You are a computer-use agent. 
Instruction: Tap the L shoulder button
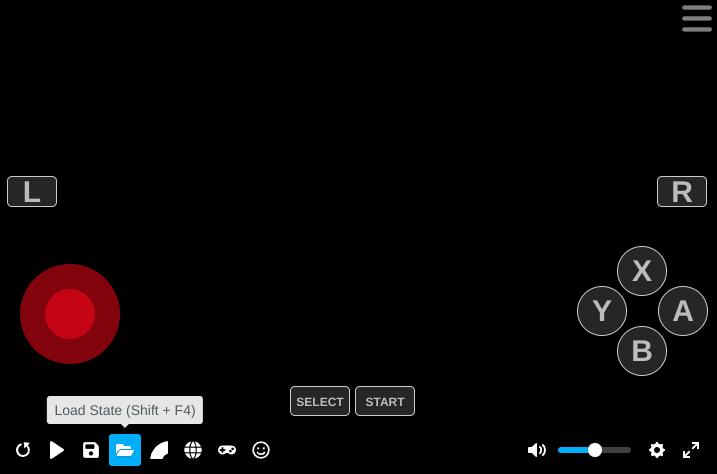32,192
